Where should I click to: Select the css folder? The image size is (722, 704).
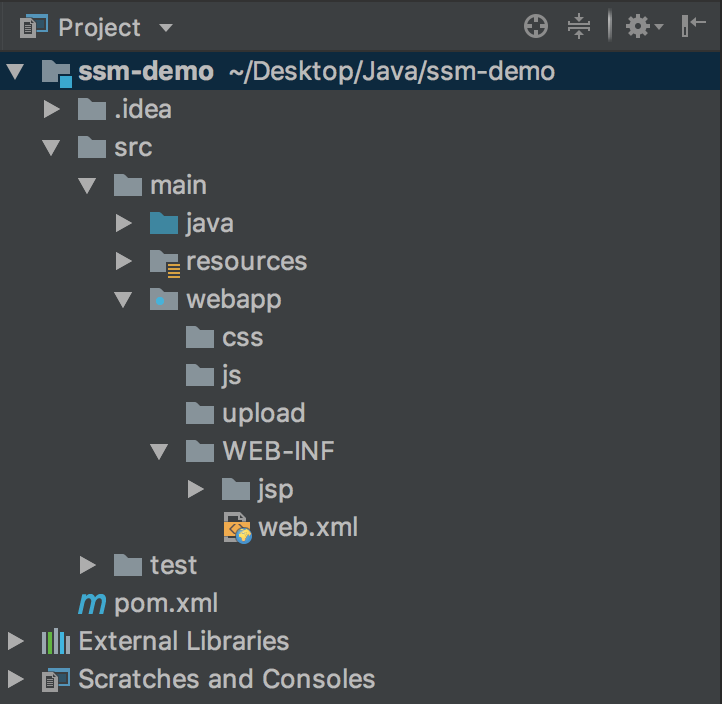coord(225,337)
